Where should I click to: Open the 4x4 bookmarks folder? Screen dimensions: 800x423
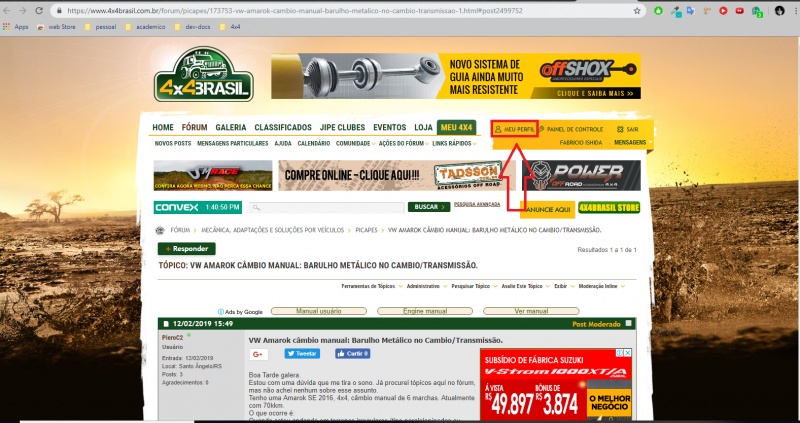[230, 27]
